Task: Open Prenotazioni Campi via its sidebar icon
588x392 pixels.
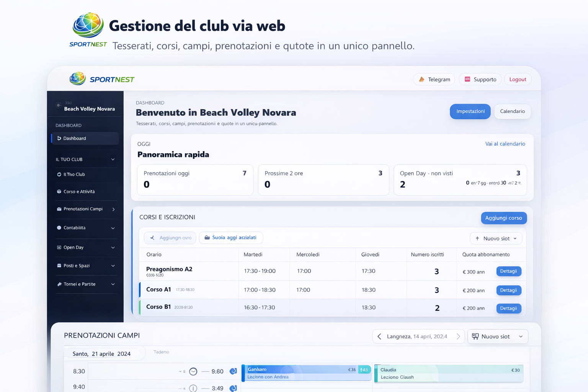Action: coord(59,209)
